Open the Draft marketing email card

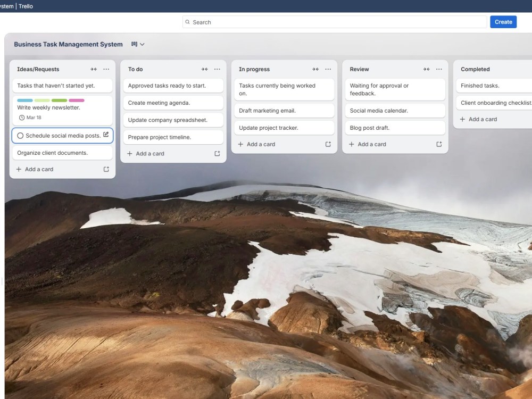click(284, 111)
